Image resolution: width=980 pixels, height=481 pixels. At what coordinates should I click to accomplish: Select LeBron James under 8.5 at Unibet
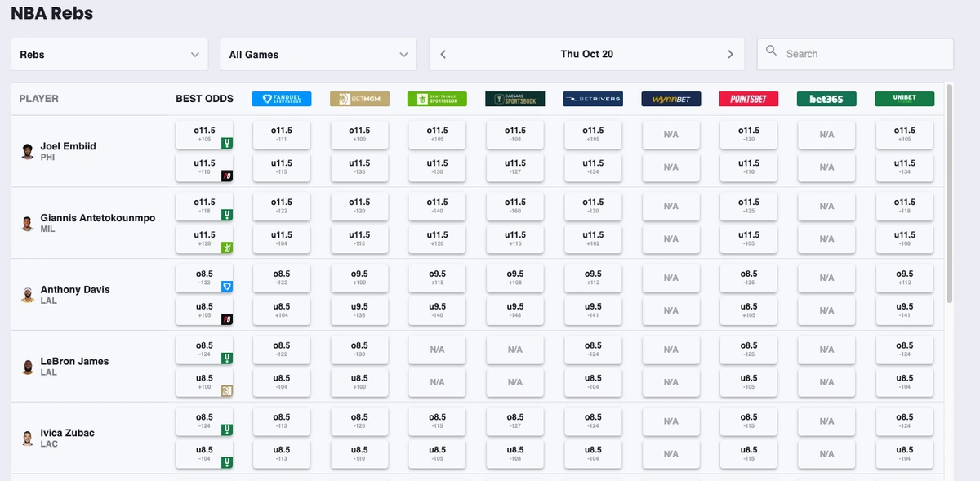pos(904,382)
